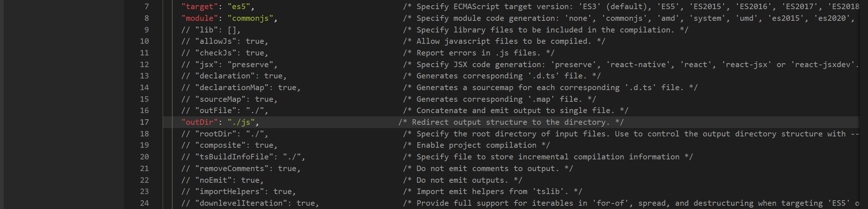Click the commented "importHelpers" option

point(239,191)
